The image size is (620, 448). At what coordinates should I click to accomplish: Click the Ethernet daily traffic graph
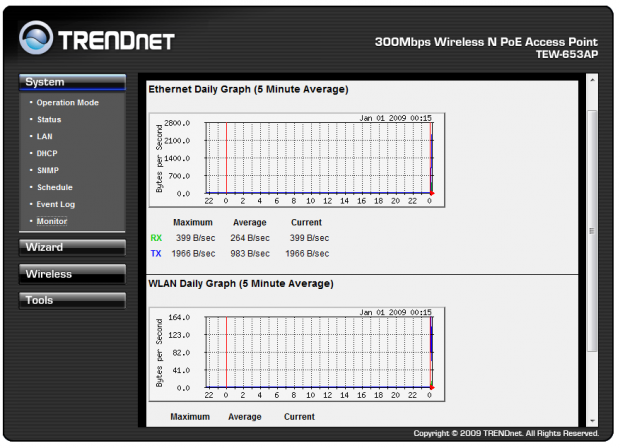(297, 160)
